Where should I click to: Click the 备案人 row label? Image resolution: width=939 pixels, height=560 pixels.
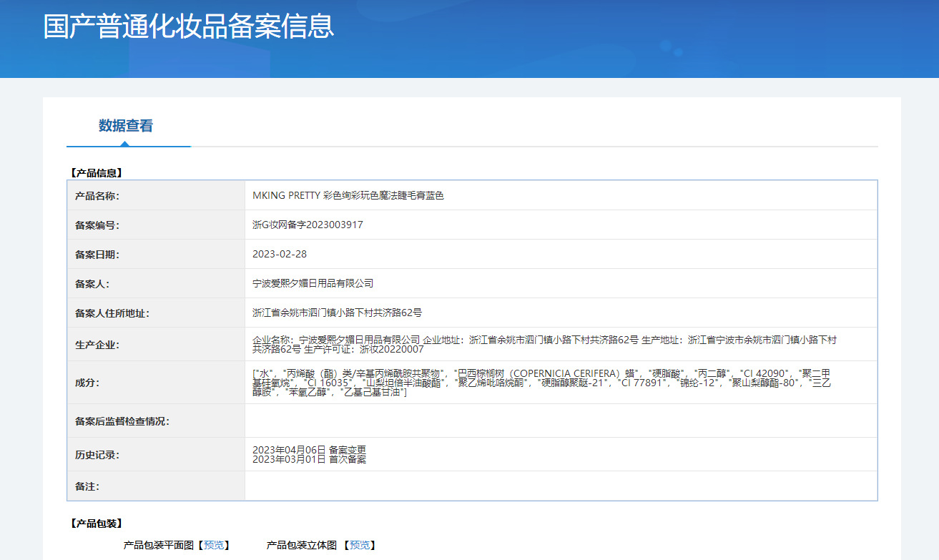click(x=92, y=284)
